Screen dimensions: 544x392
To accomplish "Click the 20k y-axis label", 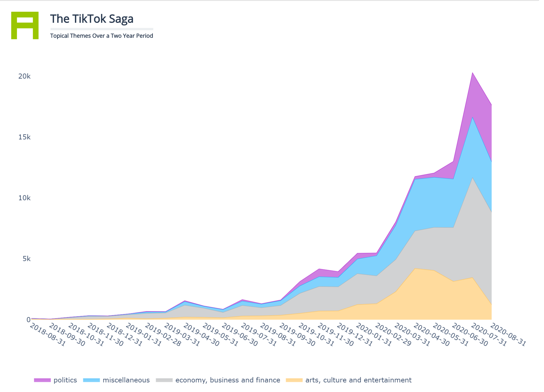I will coord(24,76).
